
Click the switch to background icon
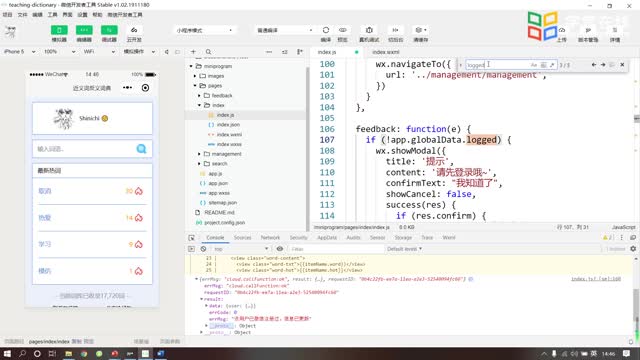(x=395, y=30)
